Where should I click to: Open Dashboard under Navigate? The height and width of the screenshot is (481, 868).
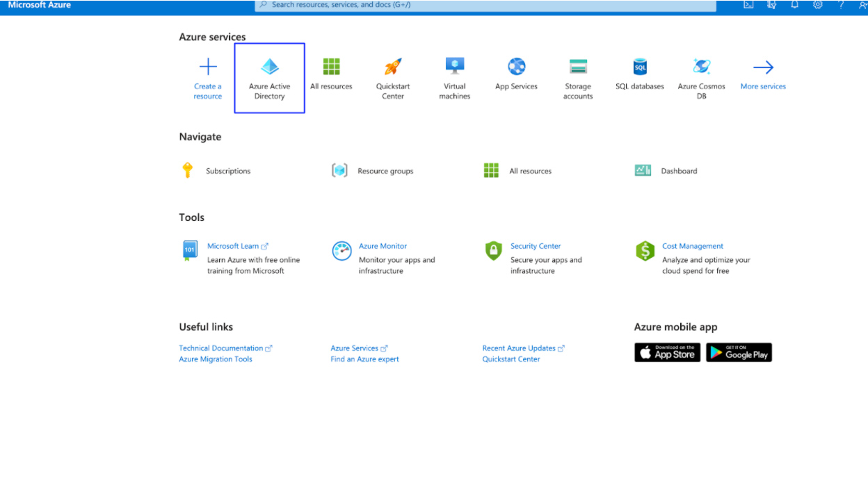[679, 171]
